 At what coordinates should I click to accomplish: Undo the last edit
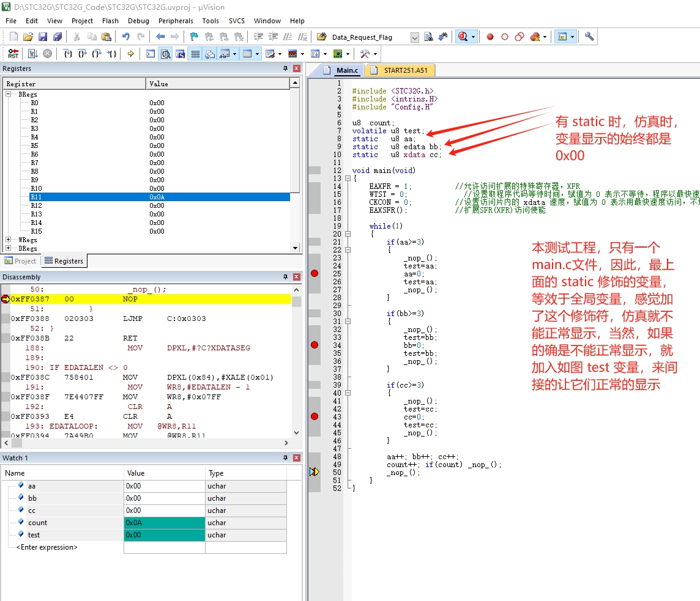(126, 37)
